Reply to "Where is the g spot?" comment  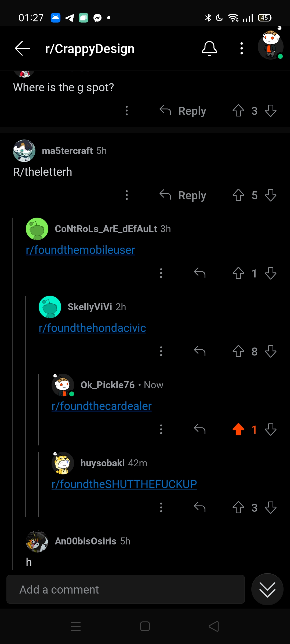(183, 111)
